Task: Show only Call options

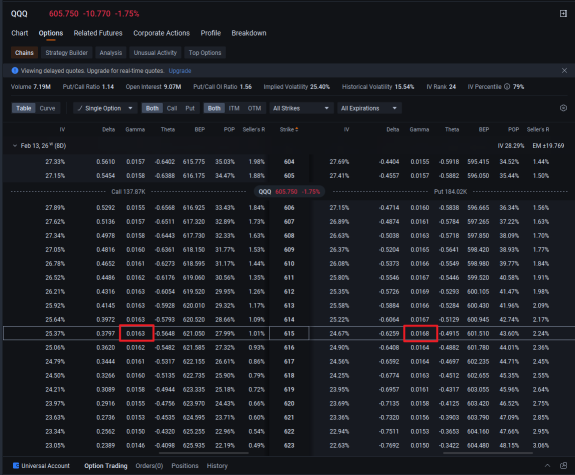Action: (172, 108)
